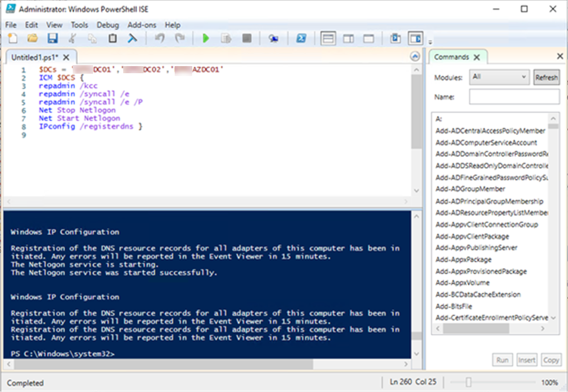
Task: Clear the console pane with the blue brush icon
Action: tap(132, 39)
